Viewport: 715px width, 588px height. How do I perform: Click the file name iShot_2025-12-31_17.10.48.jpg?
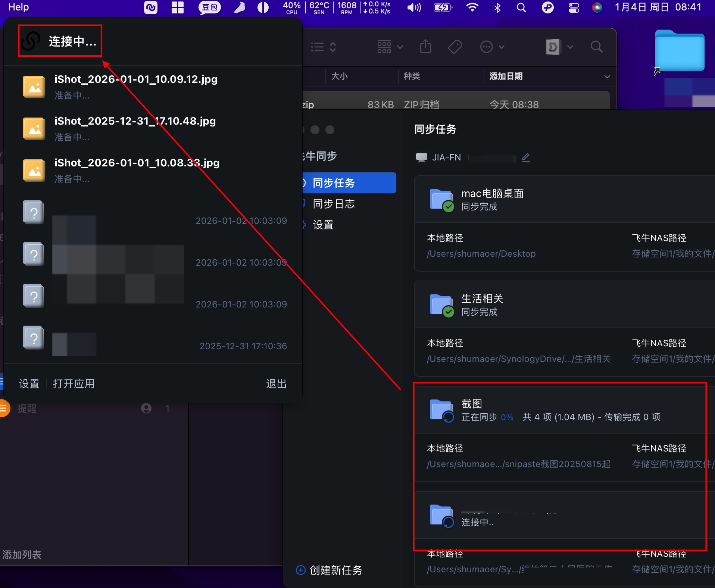[x=135, y=121]
